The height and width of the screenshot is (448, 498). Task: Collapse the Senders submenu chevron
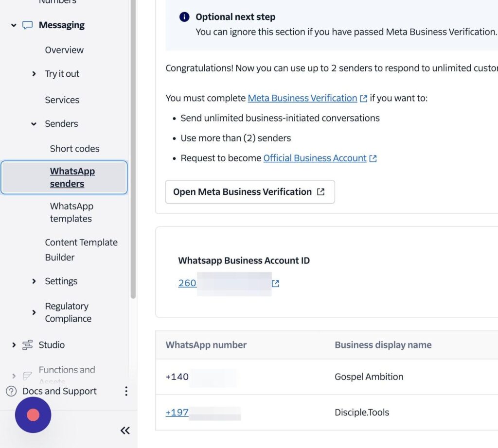(34, 124)
